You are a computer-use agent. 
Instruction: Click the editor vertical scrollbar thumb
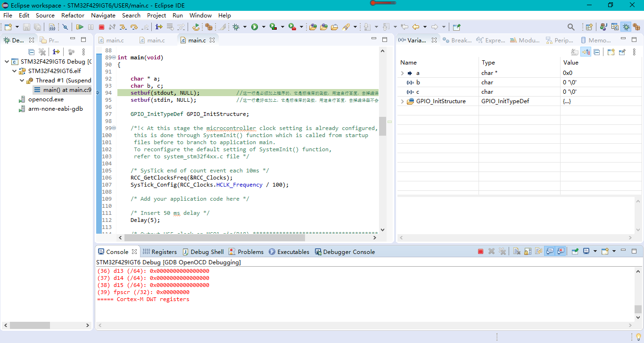pyautogui.click(x=383, y=126)
